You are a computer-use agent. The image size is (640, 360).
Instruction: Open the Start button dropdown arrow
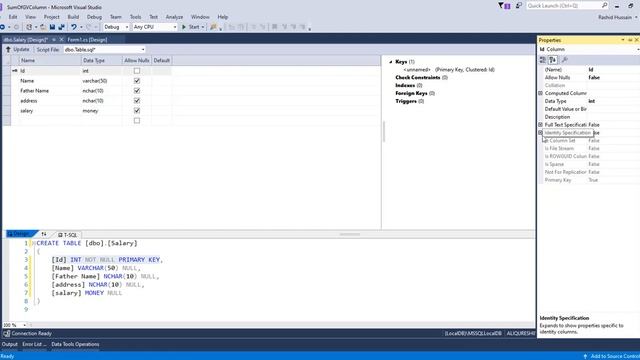tap(202, 27)
